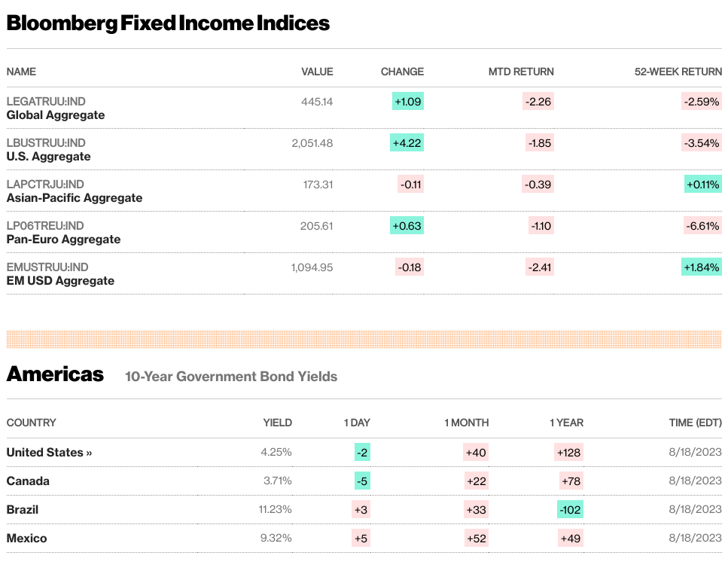Click the EMUSTRUU:IND ticker
Image resolution: width=728 pixels, height=583 pixels.
[47, 267]
